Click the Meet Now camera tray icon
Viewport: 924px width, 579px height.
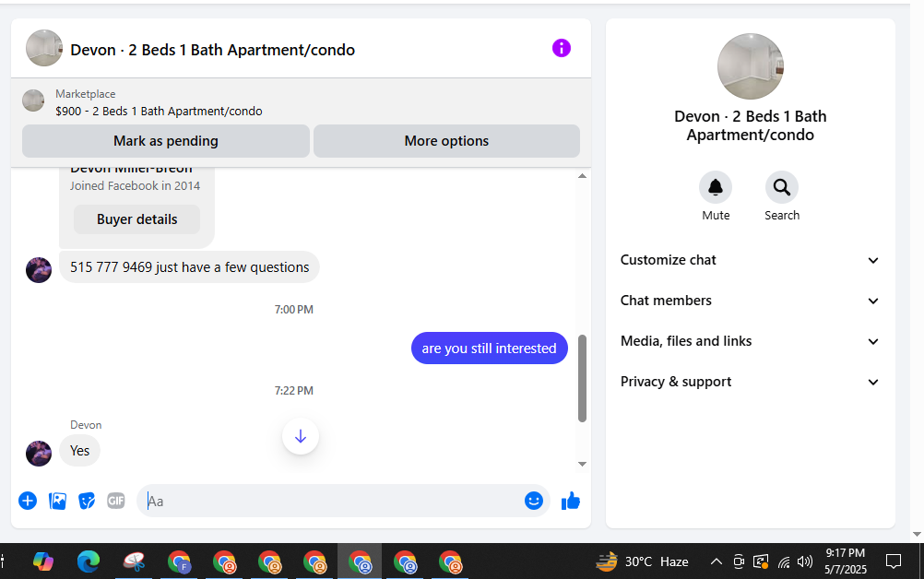[x=739, y=561]
